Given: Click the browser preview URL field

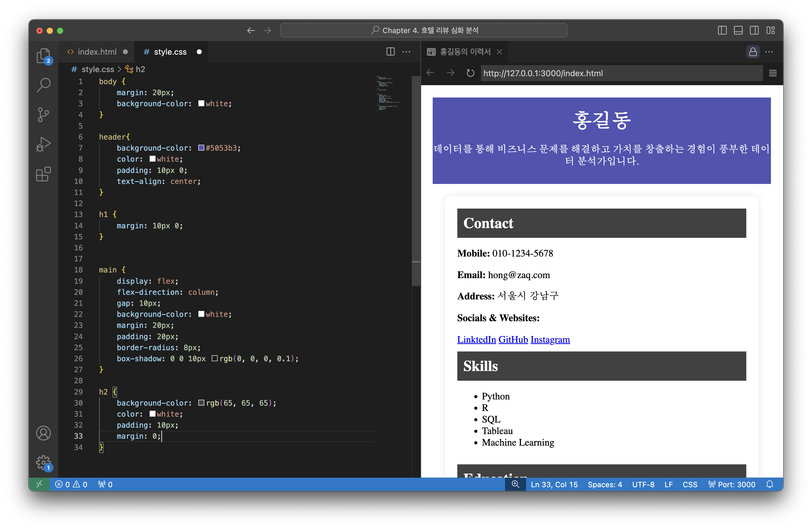Looking at the screenshot, I should coord(621,73).
